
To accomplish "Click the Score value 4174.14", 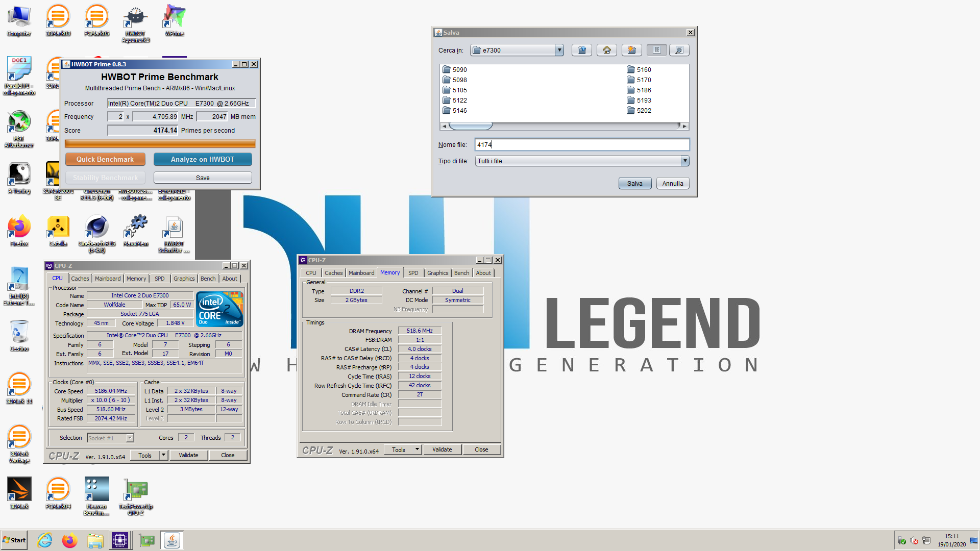I will tap(143, 130).
